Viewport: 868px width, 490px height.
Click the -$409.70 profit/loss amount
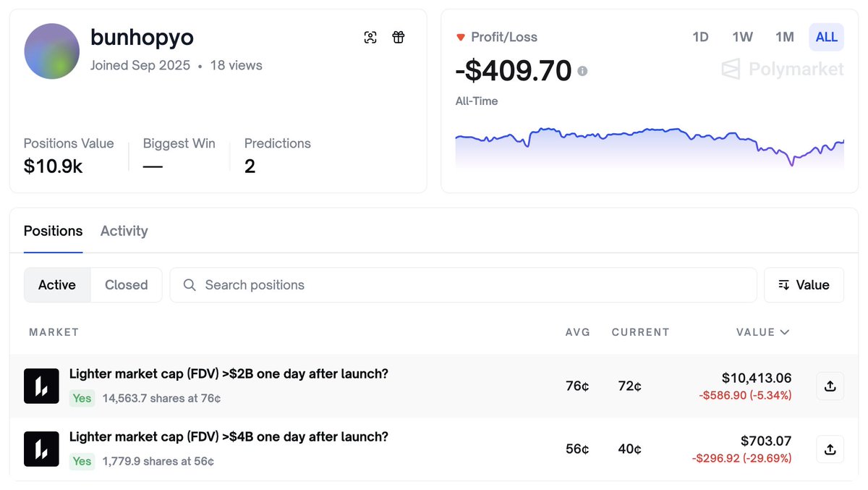[x=514, y=71]
